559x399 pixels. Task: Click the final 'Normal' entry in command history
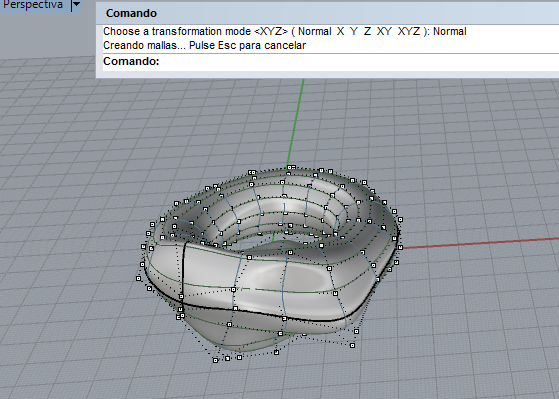pyautogui.click(x=450, y=31)
